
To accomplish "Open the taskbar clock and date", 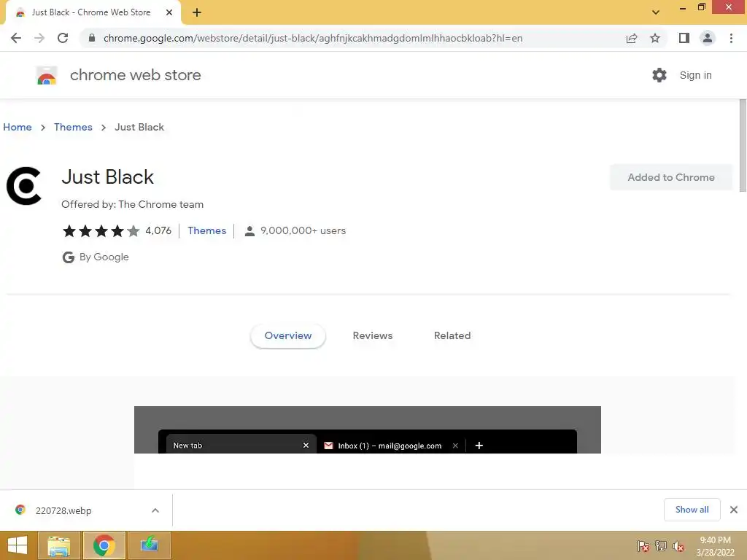I will [x=715, y=546].
